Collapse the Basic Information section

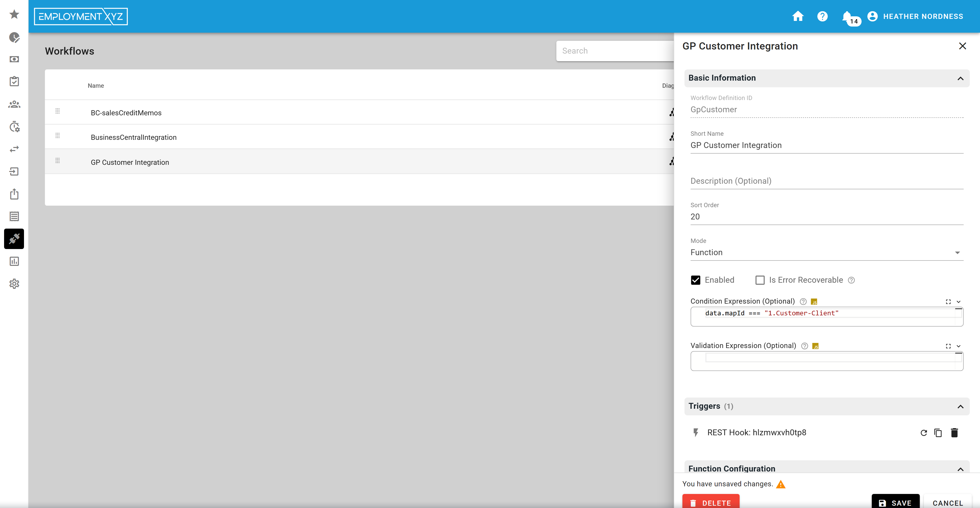(x=960, y=78)
